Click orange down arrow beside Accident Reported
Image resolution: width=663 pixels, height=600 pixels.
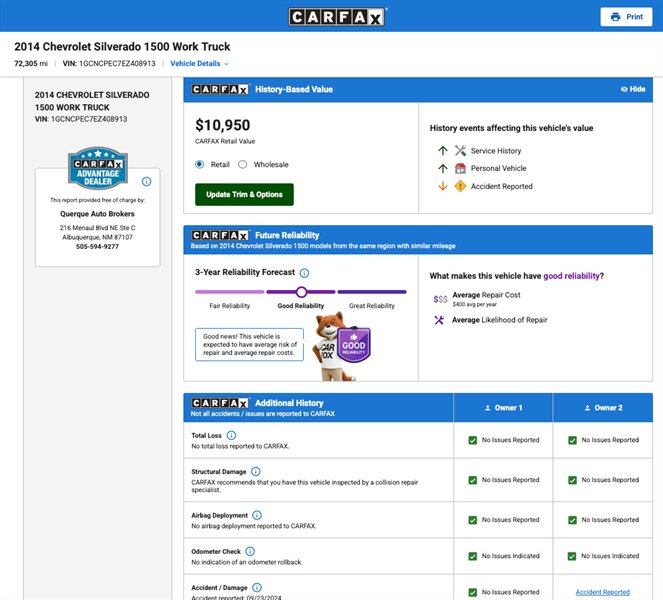click(x=443, y=186)
